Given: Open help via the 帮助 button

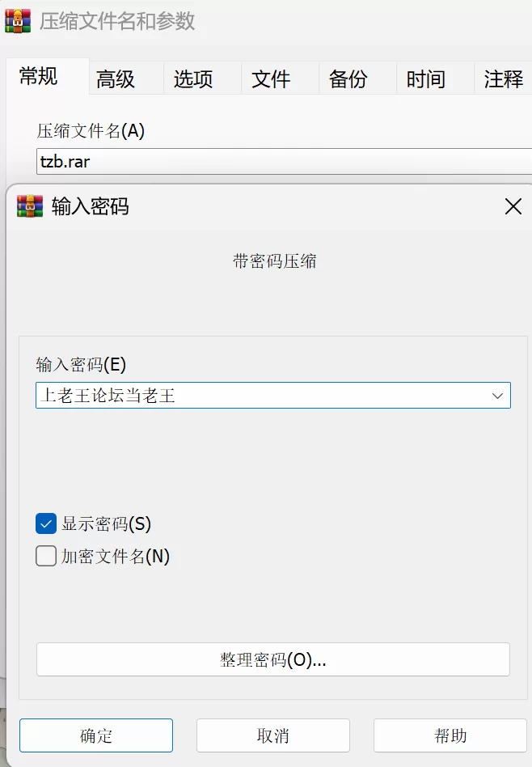Looking at the screenshot, I should 450,735.
